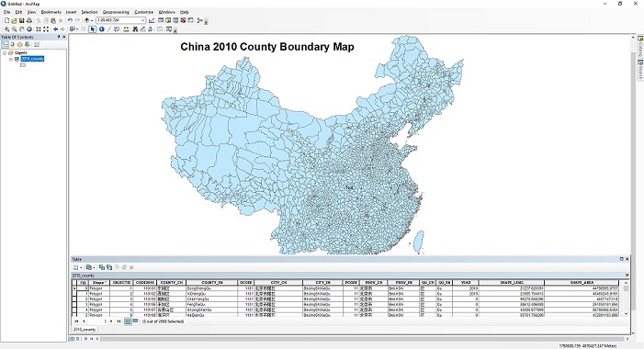This screenshot has height=349, width=644.
Task: Open the map scale dropdown
Action: point(143,20)
